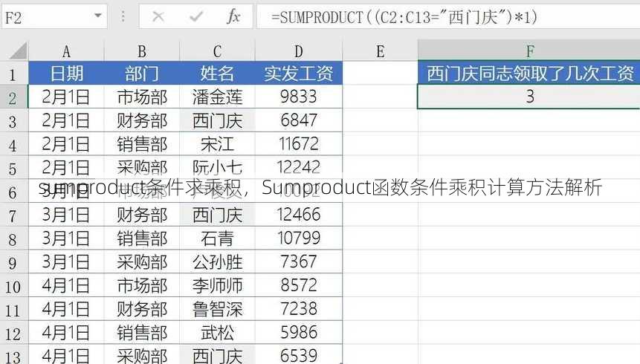Select 西门庆 cell in row 7
The image size is (640, 364).
pos(217,215)
